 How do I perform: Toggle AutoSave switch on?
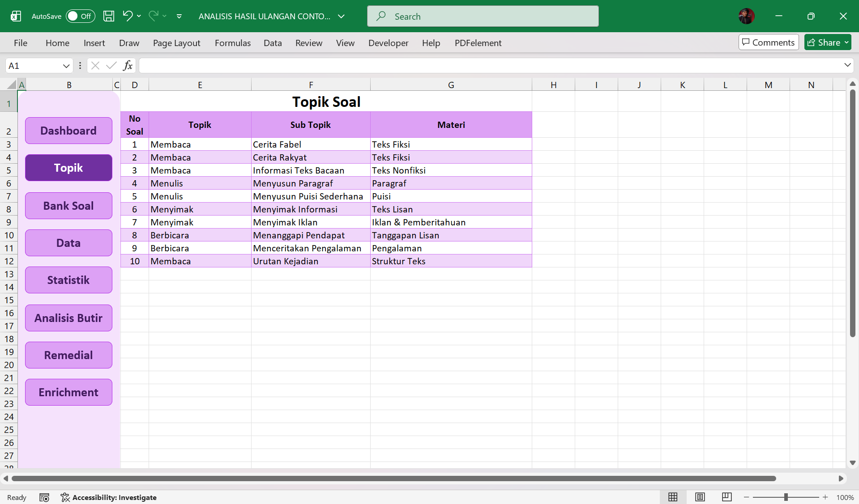point(80,16)
